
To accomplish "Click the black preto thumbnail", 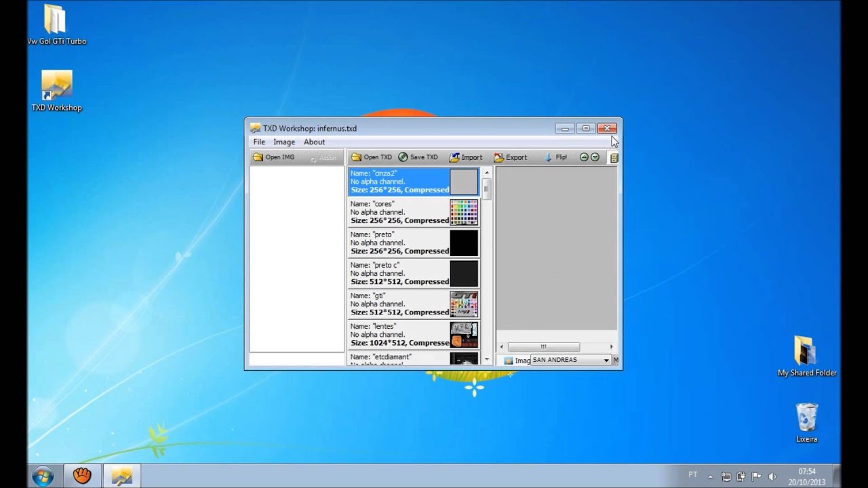I will pos(464,243).
